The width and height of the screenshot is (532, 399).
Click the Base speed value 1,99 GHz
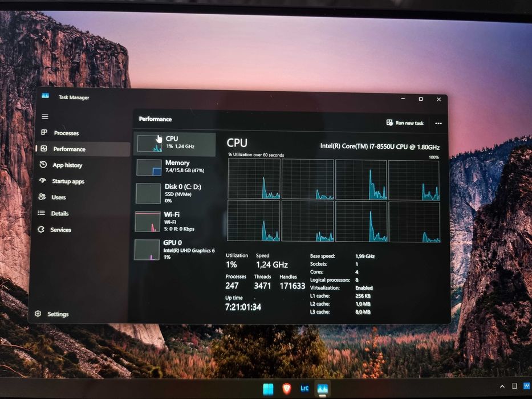coord(365,256)
